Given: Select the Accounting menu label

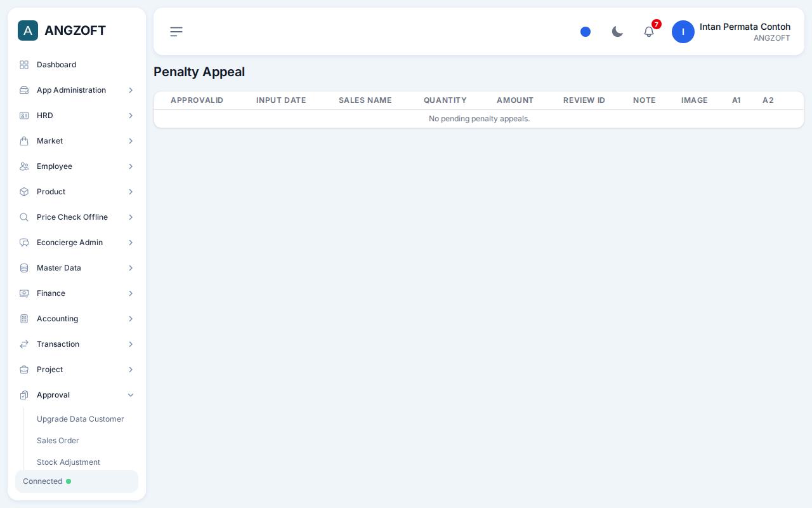Looking at the screenshot, I should (57, 319).
